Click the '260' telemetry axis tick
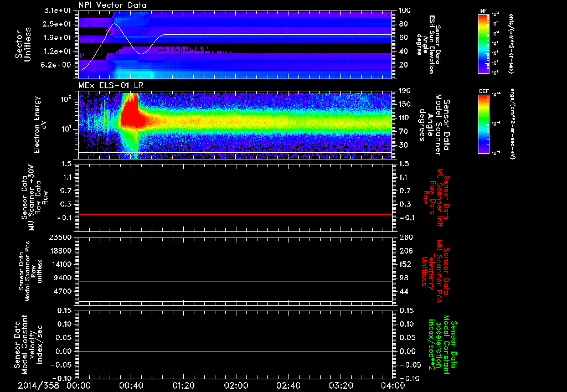This screenshot has width=567, height=392. tap(405, 237)
